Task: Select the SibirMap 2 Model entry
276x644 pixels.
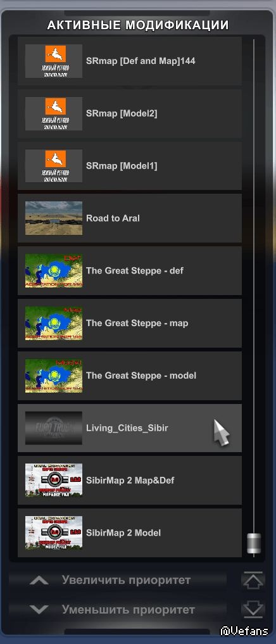Action: click(130, 533)
